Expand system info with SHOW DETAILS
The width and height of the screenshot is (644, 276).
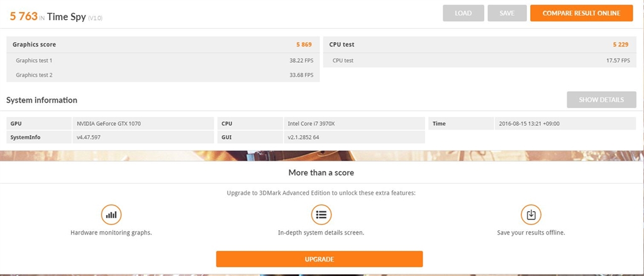(601, 100)
